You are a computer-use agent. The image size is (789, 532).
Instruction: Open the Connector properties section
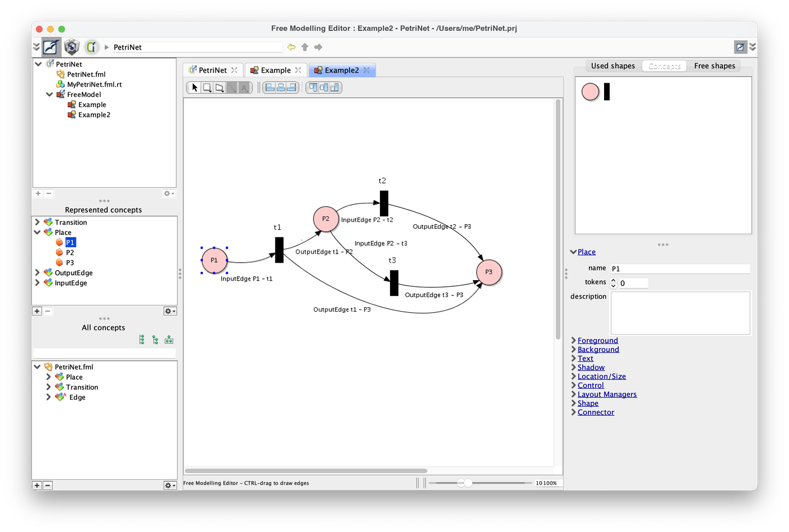click(596, 413)
